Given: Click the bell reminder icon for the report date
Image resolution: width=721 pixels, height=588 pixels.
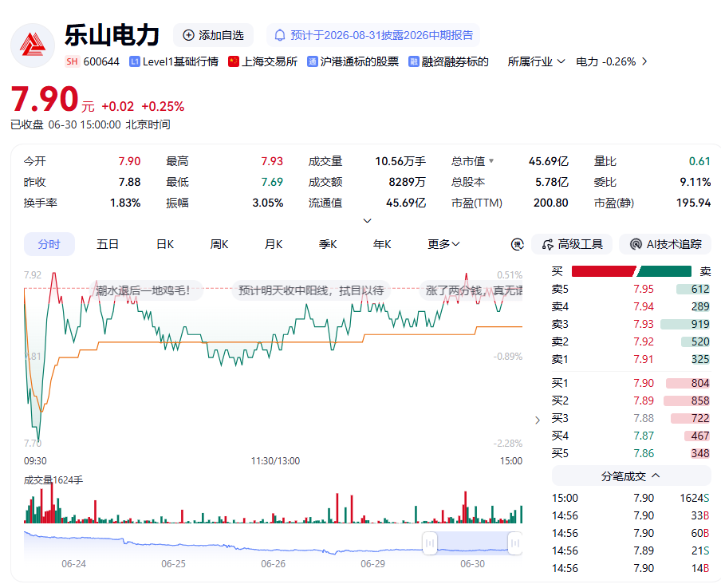Looking at the screenshot, I should [280, 35].
